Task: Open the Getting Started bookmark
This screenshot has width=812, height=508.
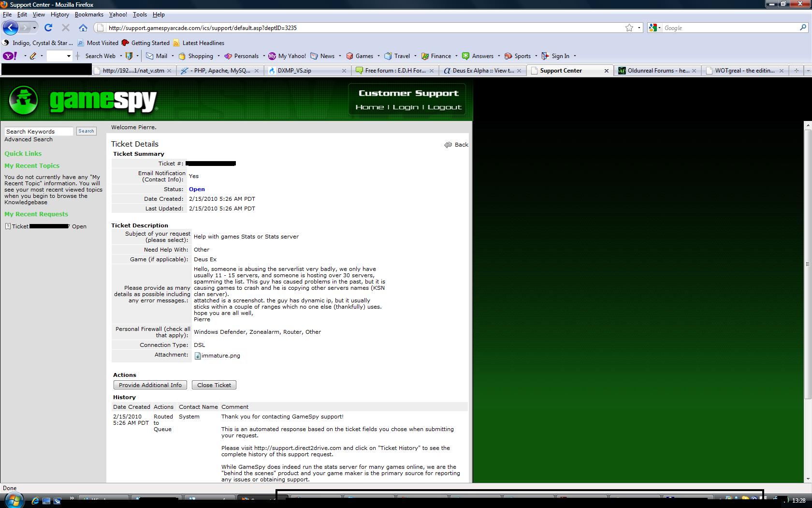Action: click(145, 43)
